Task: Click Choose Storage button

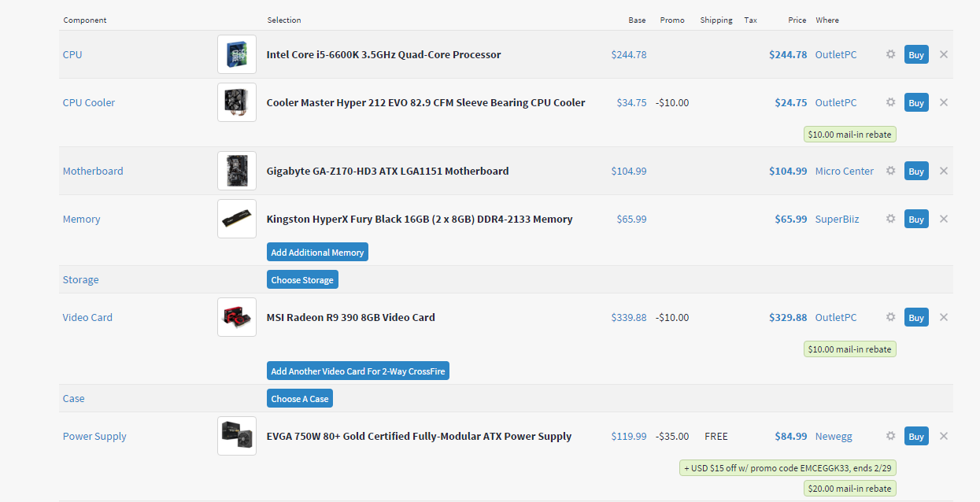Action: tap(302, 279)
